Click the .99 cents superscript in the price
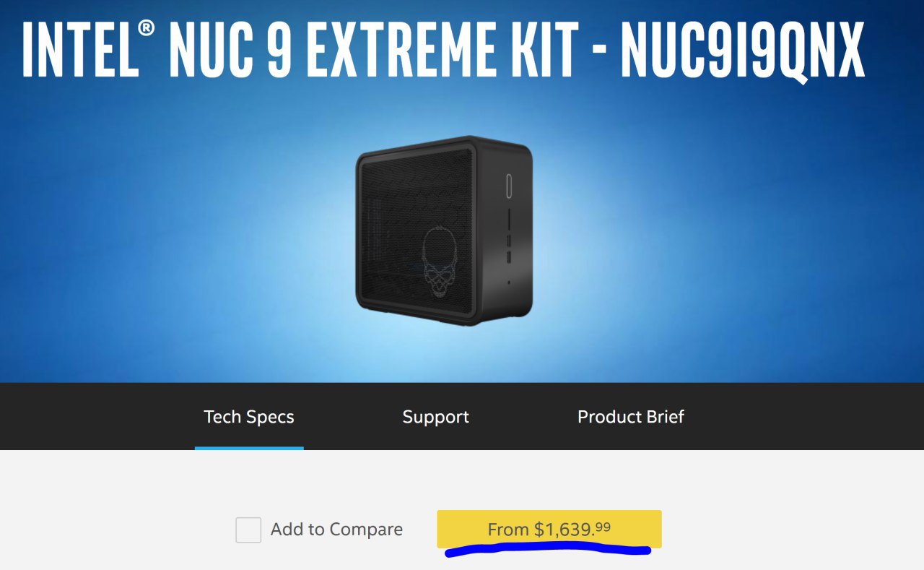The width and height of the screenshot is (924, 570). point(601,527)
